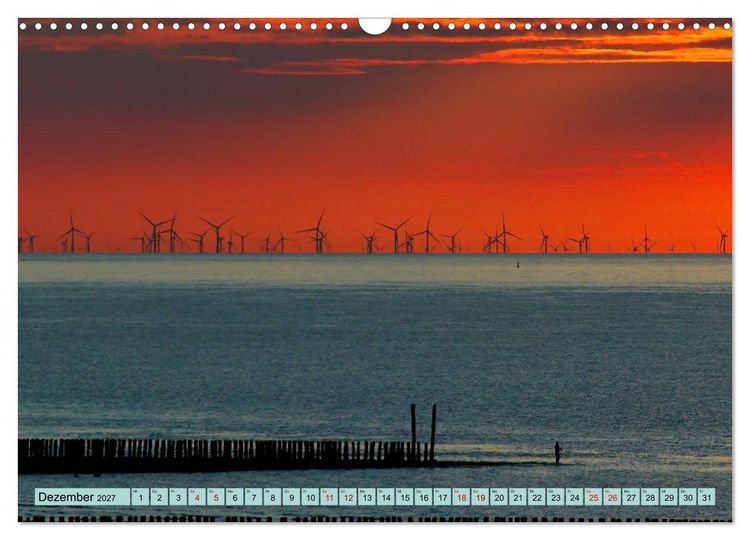Select day 13 in the calendar strip

point(367,497)
